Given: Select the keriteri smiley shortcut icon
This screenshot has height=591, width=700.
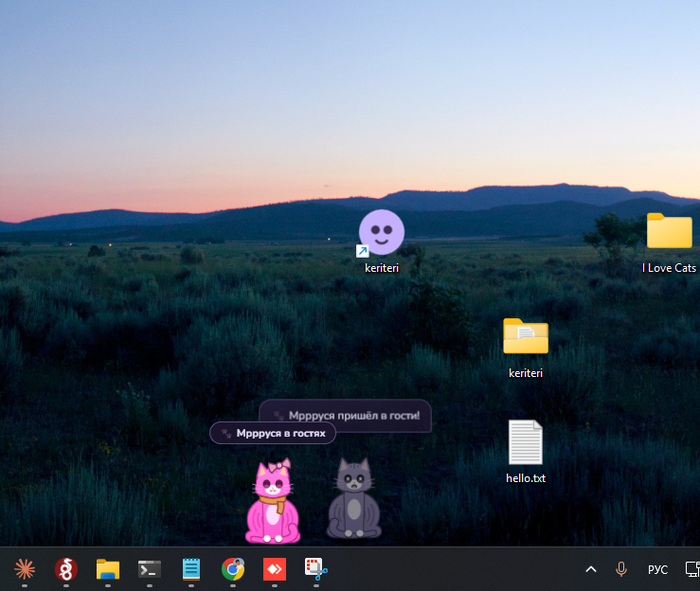Looking at the screenshot, I should click(381, 233).
